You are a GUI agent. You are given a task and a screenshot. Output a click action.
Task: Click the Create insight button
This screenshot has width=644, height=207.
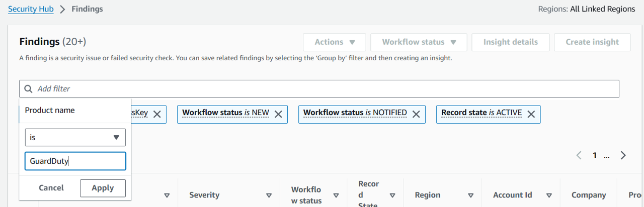click(x=592, y=42)
